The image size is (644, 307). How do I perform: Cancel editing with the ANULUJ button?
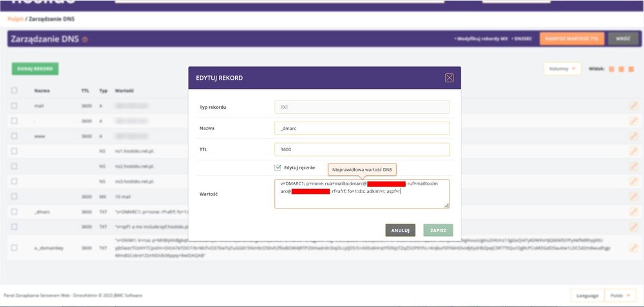400,230
